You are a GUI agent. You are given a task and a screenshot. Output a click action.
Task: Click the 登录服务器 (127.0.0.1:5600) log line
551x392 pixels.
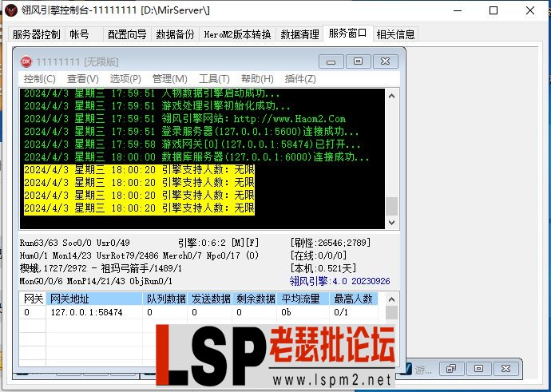pos(192,132)
